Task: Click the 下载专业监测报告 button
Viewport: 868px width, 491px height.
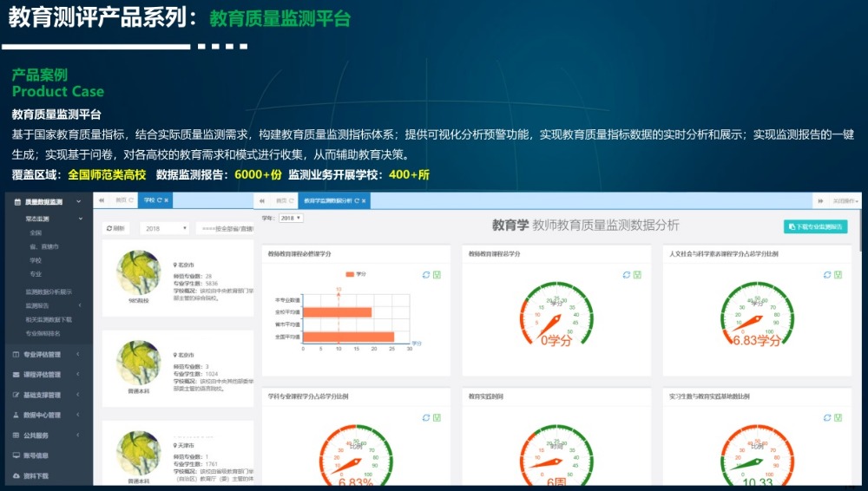Action: [814, 226]
